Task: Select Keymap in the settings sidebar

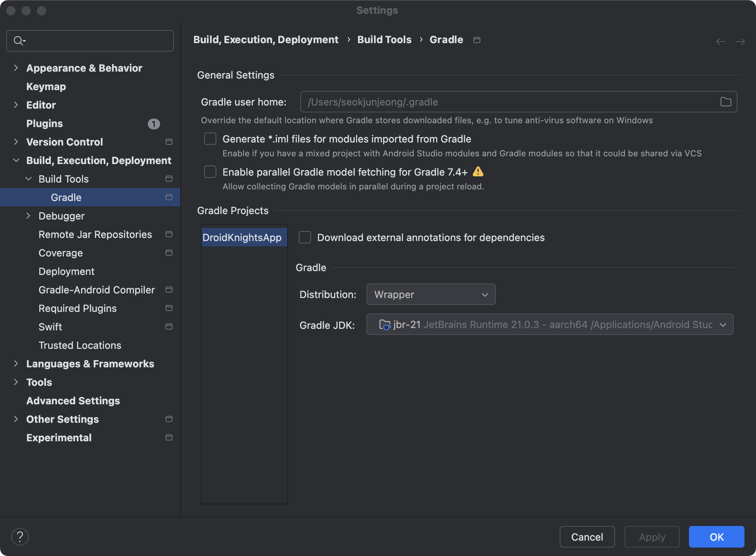Action: pyautogui.click(x=46, y=87)
